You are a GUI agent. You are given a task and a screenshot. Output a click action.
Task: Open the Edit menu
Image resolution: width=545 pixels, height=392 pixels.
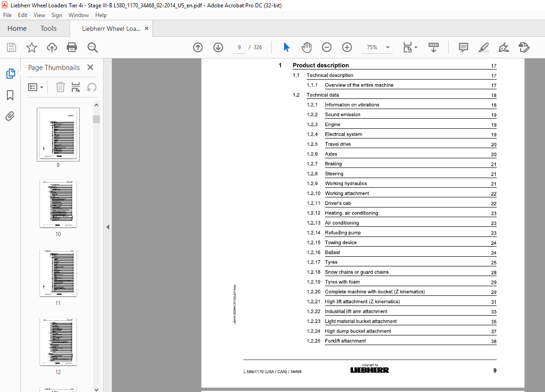point(23,15)
